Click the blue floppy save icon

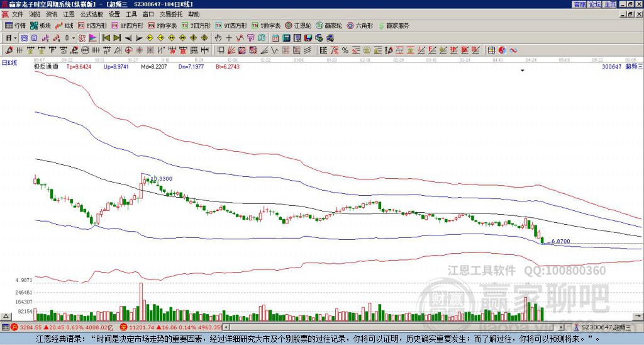pos(308,38)
